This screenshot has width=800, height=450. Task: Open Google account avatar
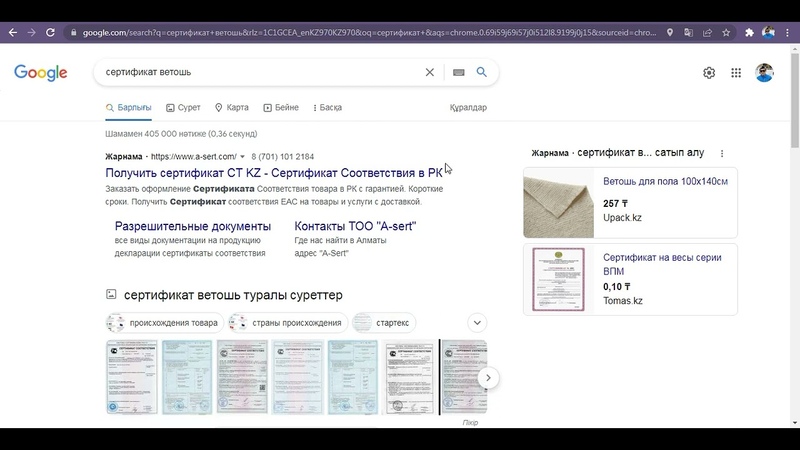click(764, 73)
